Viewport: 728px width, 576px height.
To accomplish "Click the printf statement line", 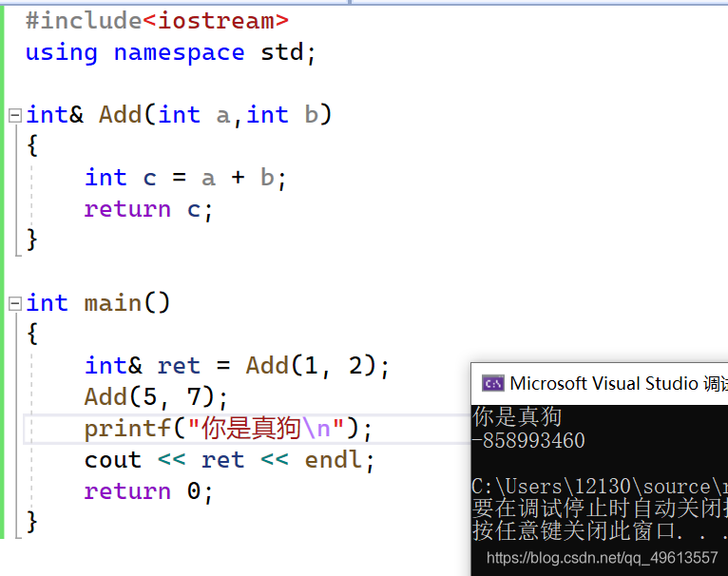I will click(x=228, y=429).
